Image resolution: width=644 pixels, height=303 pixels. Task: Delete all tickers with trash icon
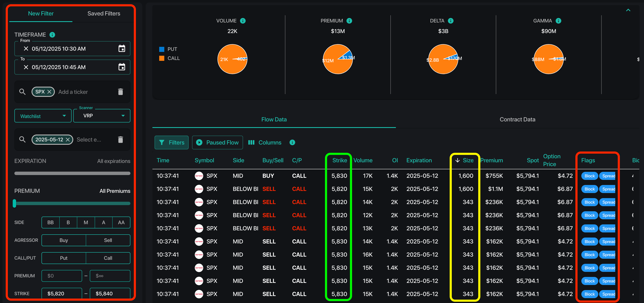pyautogui.click(x=120, y=92)
